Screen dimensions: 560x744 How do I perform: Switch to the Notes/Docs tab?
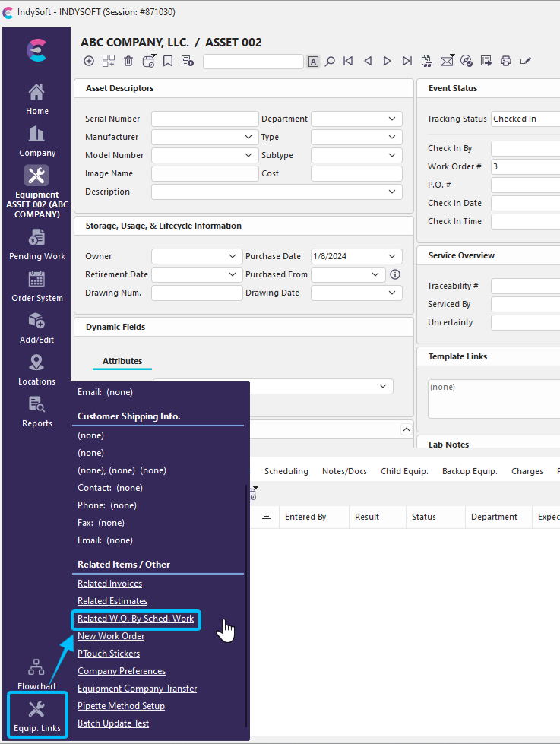click(x=344, y=471)
